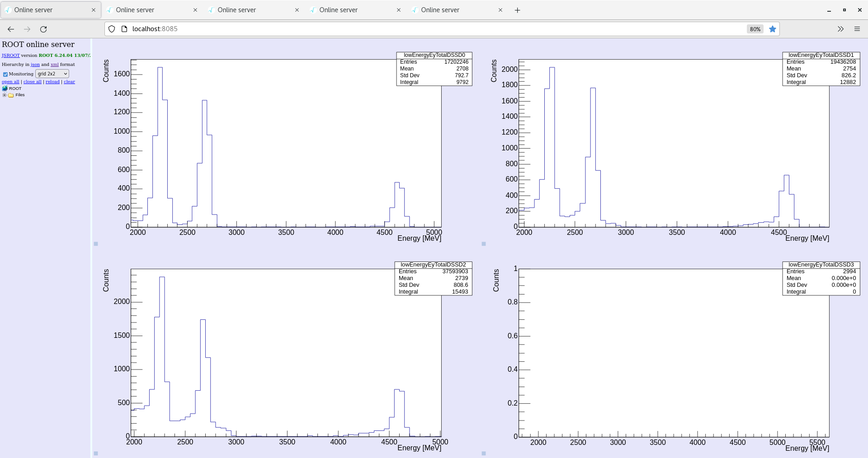
Task: Select the Files folder icon
Action: 11,95
